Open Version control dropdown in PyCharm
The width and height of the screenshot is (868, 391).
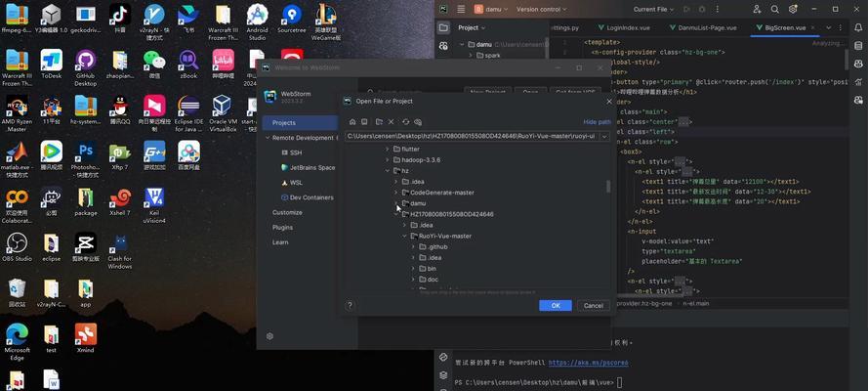coord(541,9)
